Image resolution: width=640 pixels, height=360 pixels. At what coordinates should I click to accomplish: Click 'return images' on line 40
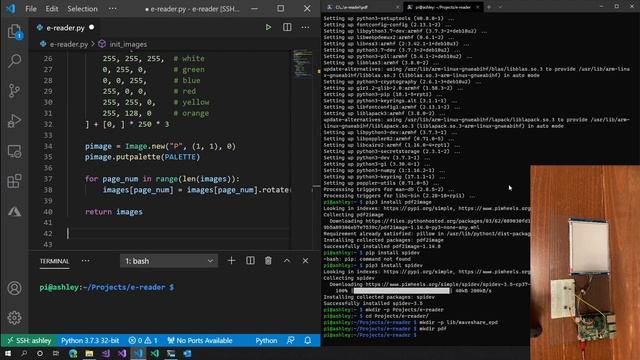(x=114, y=212)
